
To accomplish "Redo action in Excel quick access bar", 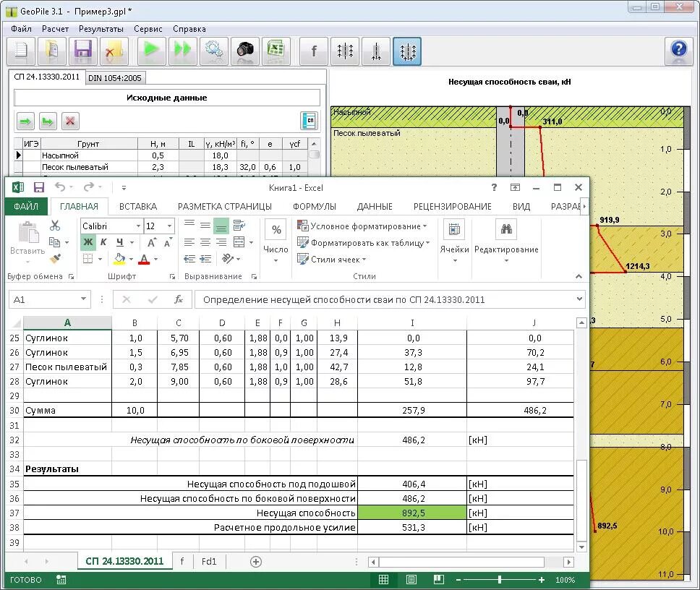I will pos(89,187).
